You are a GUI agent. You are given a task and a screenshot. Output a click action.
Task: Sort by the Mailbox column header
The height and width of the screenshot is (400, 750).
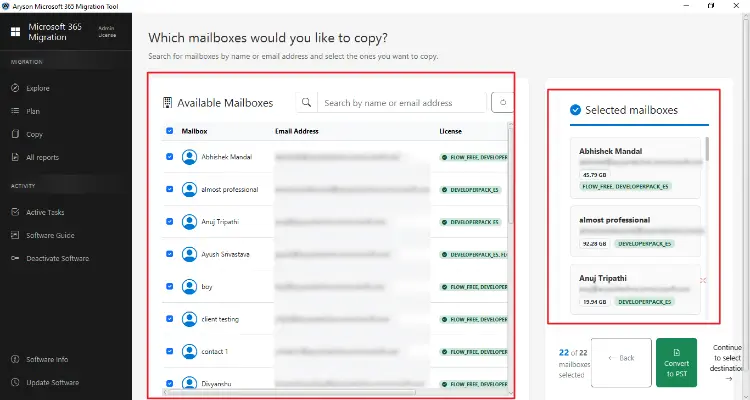pyautogui.click(x=194, y=131)
